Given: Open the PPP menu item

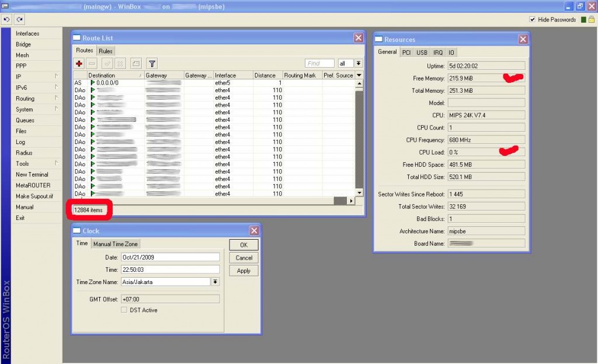Looking at the screenshot, I should [x=37, y=66].
